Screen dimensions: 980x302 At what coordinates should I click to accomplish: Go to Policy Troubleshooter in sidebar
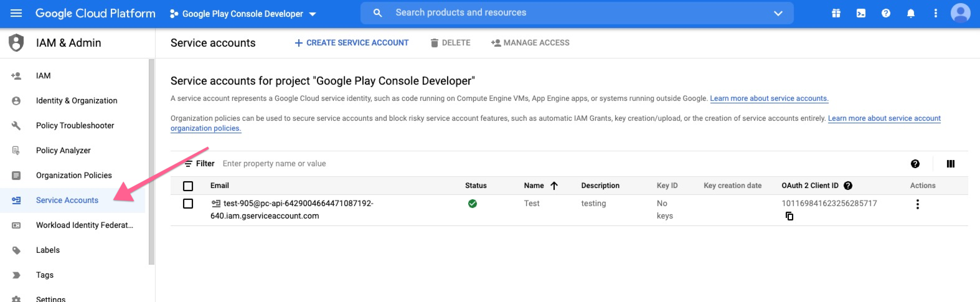pyautogui.click(x=75, y=125)
